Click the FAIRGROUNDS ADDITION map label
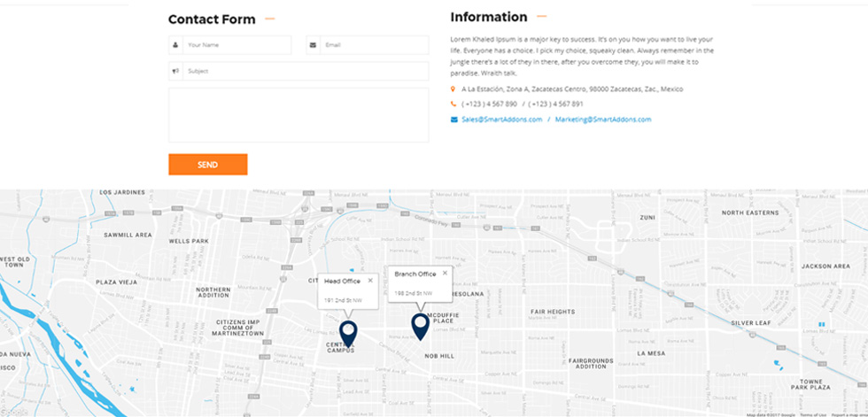The height and width of the screenshot is (417, 868). coord(591,363)
